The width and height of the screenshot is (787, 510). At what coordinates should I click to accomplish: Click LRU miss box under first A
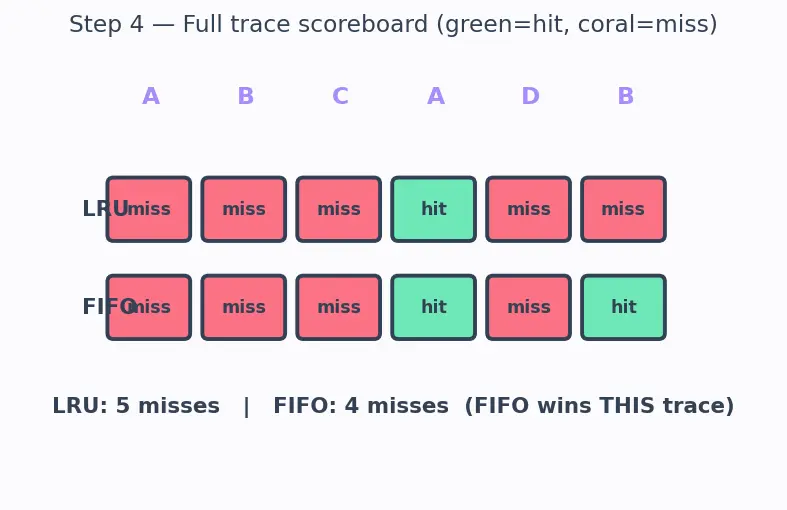(149, 209)
